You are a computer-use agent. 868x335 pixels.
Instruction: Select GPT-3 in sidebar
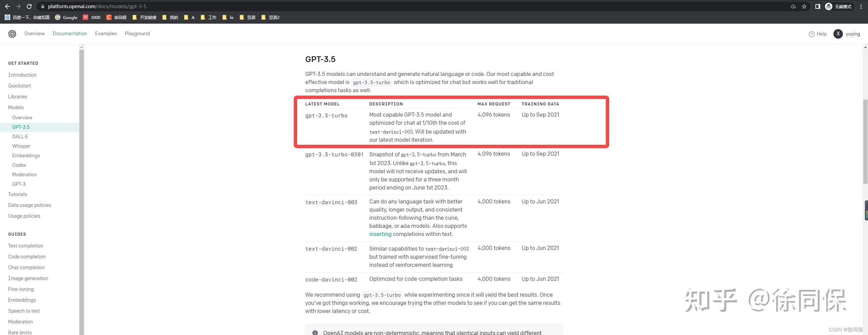click(19, 184)
